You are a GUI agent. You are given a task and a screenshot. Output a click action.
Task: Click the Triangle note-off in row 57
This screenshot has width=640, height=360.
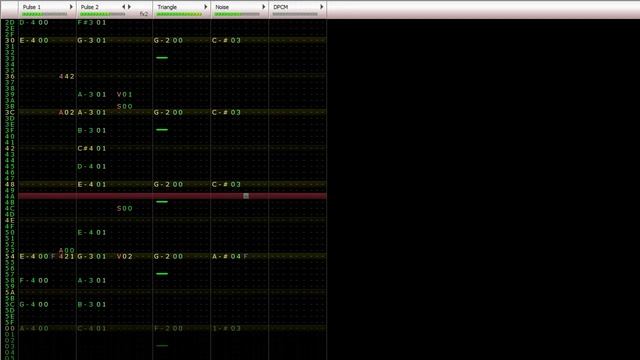pyautogui.click(x=162, y=274)
